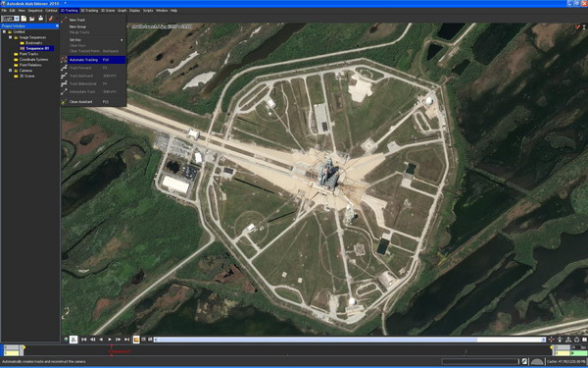Image resolution: width=588 pixels, height=368 pixels.
Task: Click the rotate view circular icon
Action: pyautogui.click(x=576, y=340)
